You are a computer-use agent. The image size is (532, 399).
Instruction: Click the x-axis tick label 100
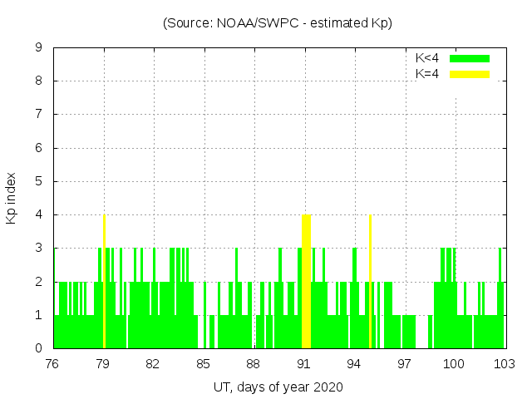tap(454, 364)
